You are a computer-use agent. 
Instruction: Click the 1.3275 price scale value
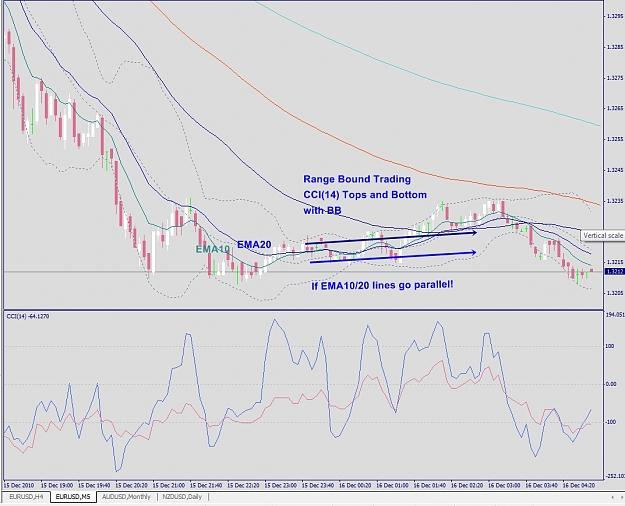pos(615,78)
